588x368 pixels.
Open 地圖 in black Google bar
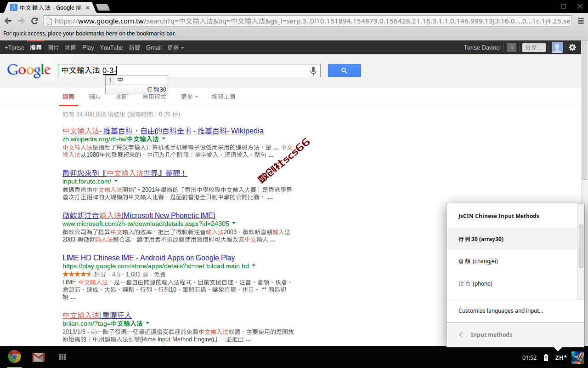(x=71, y=47)
